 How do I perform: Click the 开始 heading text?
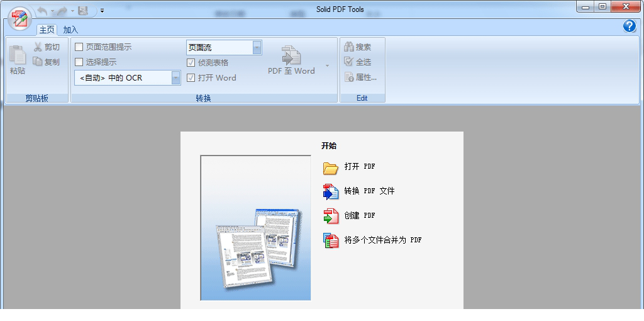(x=329, y=145)
